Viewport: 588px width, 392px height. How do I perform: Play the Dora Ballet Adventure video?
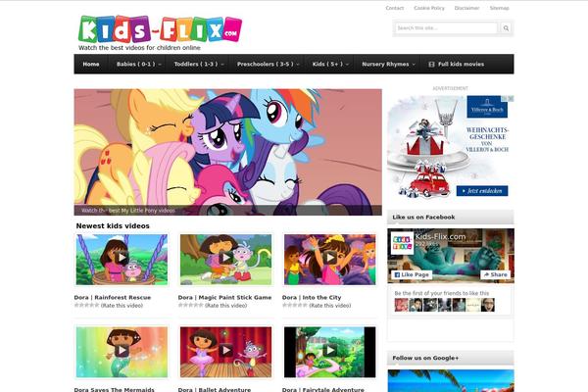(225, 351)
